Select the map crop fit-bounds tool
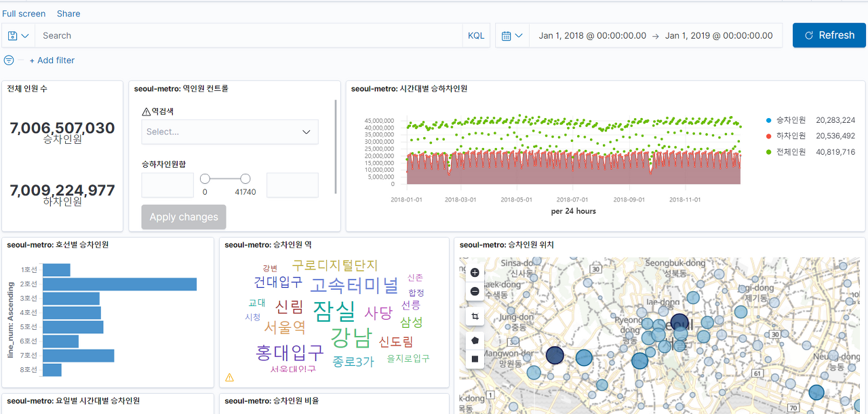Screen dimensions: 868x414 pyautogui.click(x=475, y=316)
